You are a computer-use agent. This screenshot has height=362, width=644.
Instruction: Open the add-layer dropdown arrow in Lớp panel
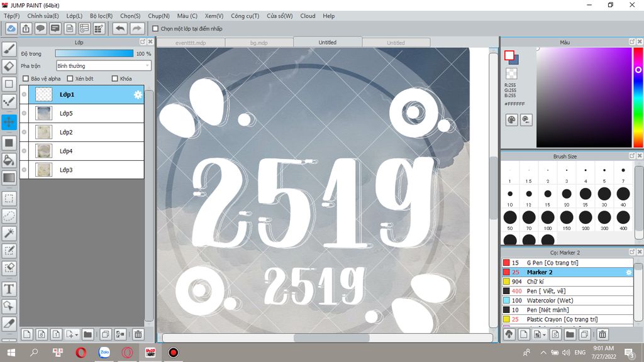[76, 335]
